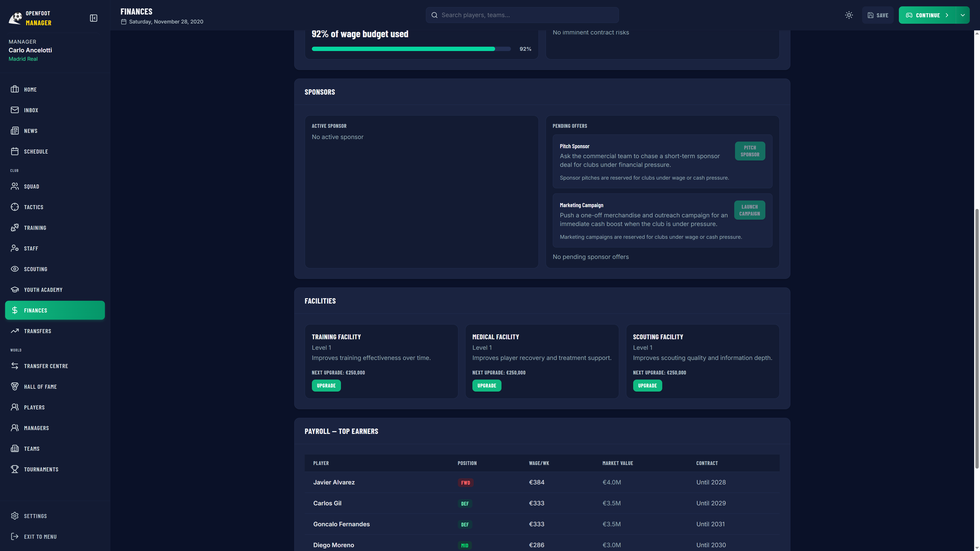Viewport: 980px width, 551px height.
Task: Collapse the sidebar with the panel icon
Action: (x=94, y=18)
